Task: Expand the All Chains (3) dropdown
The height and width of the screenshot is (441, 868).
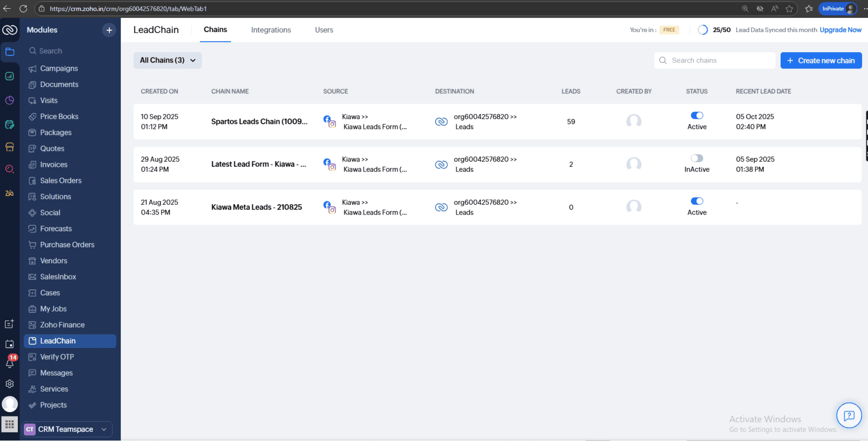Action: pyautogui.click(x=167, y=60)
